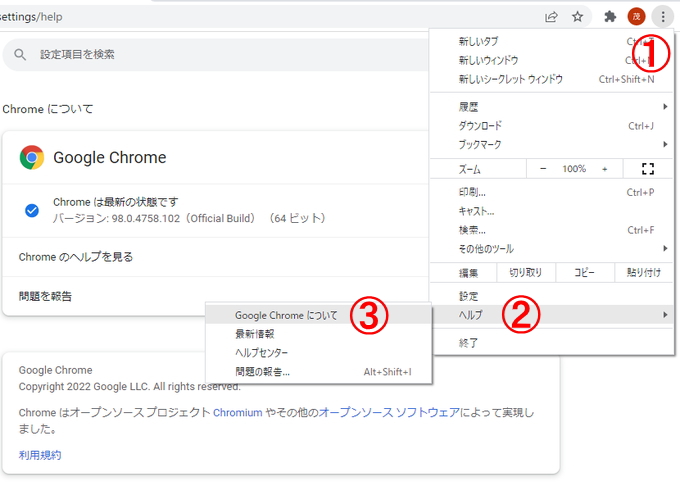Open the Extensions puzzle icon

[x=610, y=17]
